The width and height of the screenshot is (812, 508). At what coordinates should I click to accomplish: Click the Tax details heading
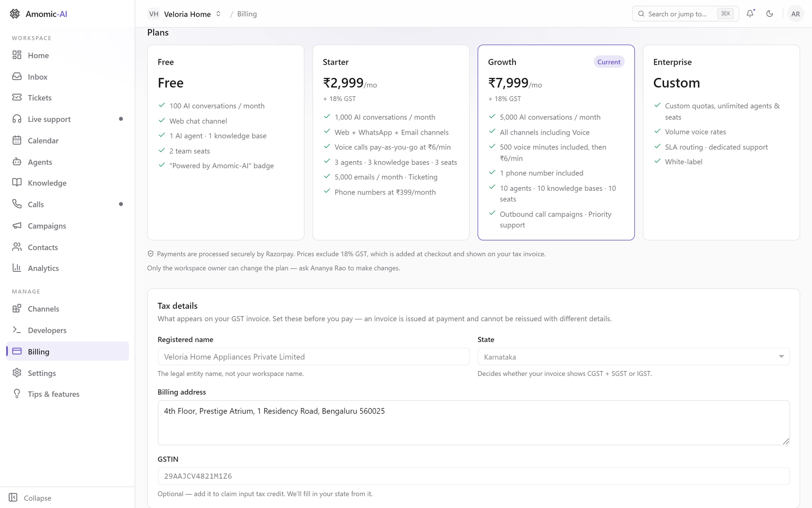pyautogui.click(x=177, y=306)
